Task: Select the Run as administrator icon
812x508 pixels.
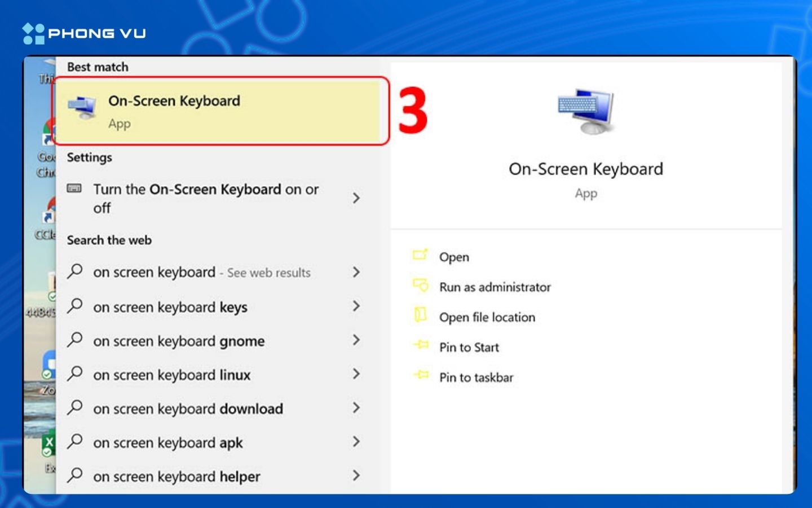Action: pyautogui.click(x=421, y=286)
